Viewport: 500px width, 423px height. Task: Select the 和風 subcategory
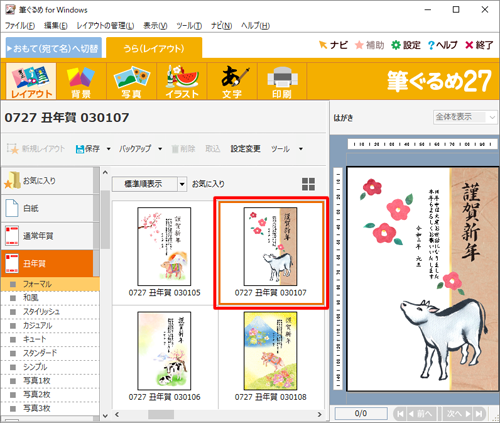(x=50, y=298)
